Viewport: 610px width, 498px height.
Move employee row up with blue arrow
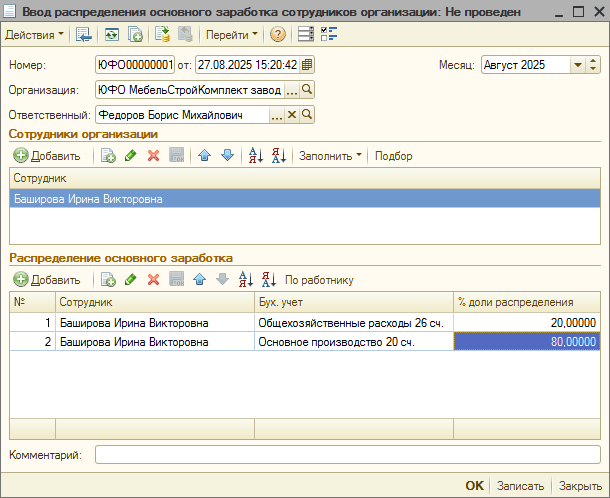pyautogui.click(x=204, y=156)
